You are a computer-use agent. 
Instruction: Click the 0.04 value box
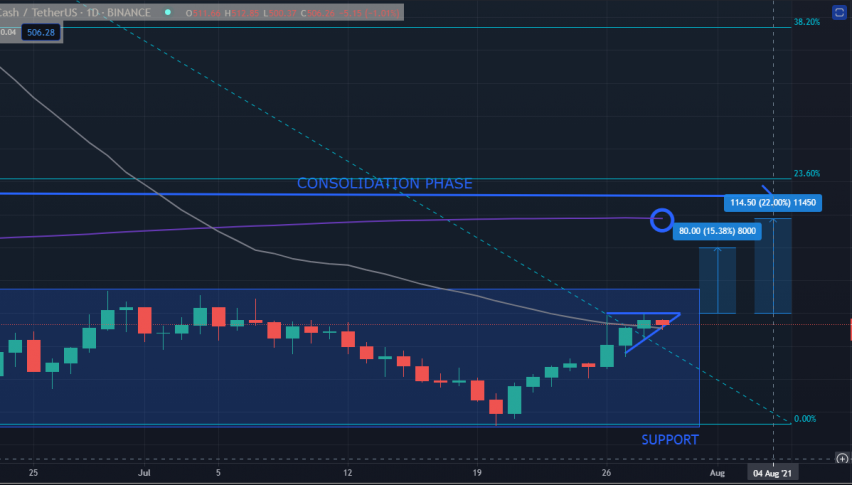pos(9,33)
